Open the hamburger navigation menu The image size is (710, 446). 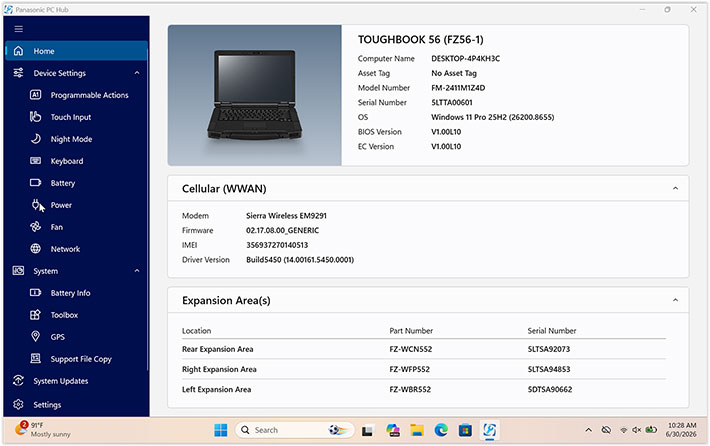[19, 29]
